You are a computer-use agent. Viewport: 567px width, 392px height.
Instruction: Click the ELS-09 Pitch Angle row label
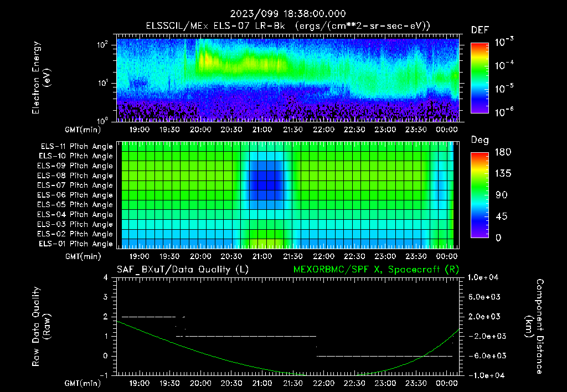[75, 166]
